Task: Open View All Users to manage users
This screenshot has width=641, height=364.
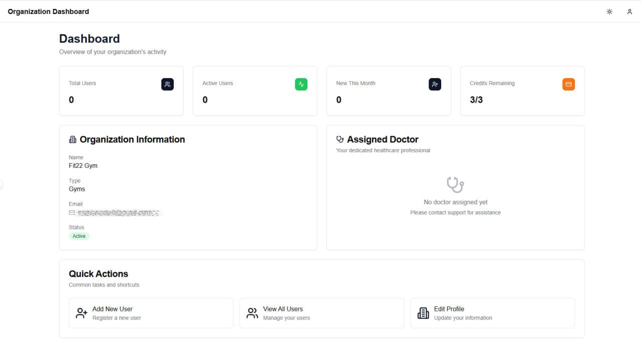Action: 322,312
